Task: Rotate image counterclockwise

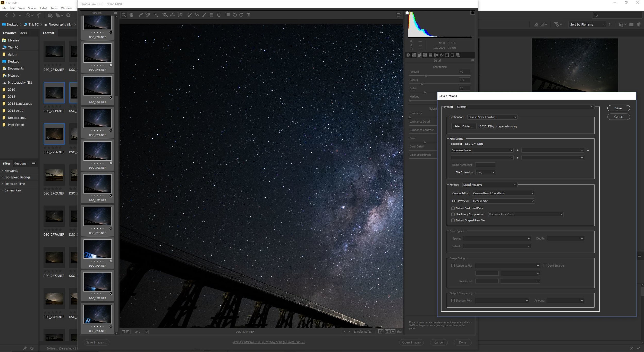Action: tap(235, 15)
